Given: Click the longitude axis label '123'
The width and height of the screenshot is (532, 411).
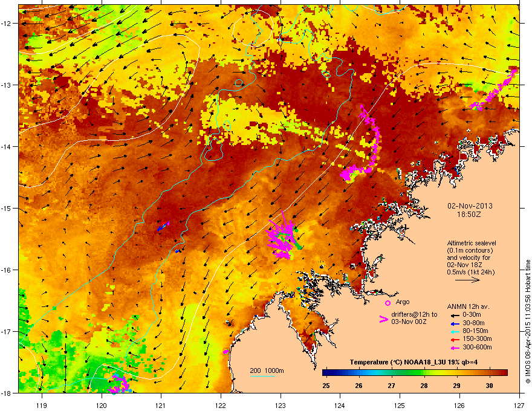Looking at the screenshot, I should [x=281, y=405].
